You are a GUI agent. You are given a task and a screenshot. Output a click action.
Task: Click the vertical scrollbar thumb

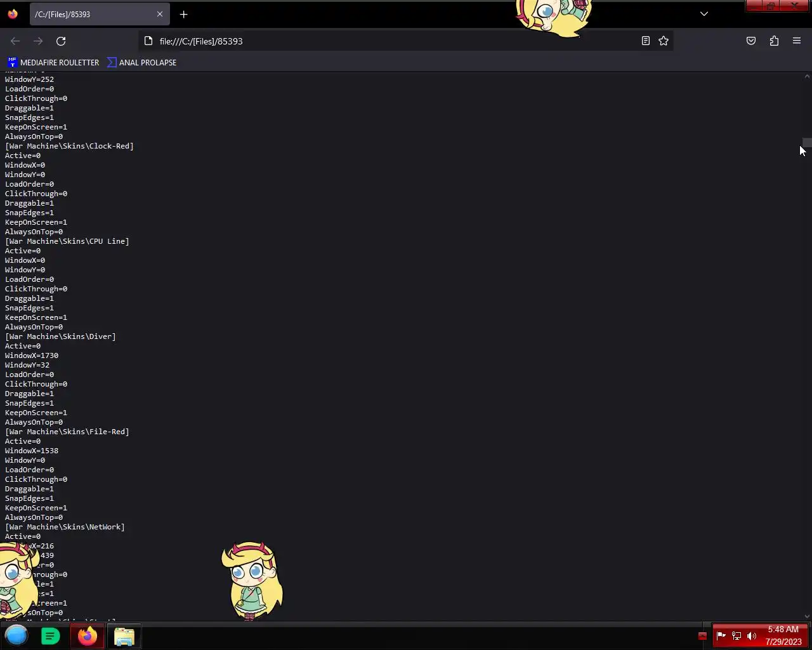[x=807, y=142]
